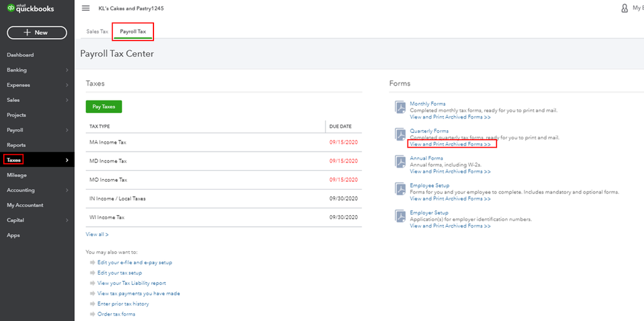Screen dimensions: 644x321
Task: Switch to the Sales Tax tab
Action: pos(97,31)
